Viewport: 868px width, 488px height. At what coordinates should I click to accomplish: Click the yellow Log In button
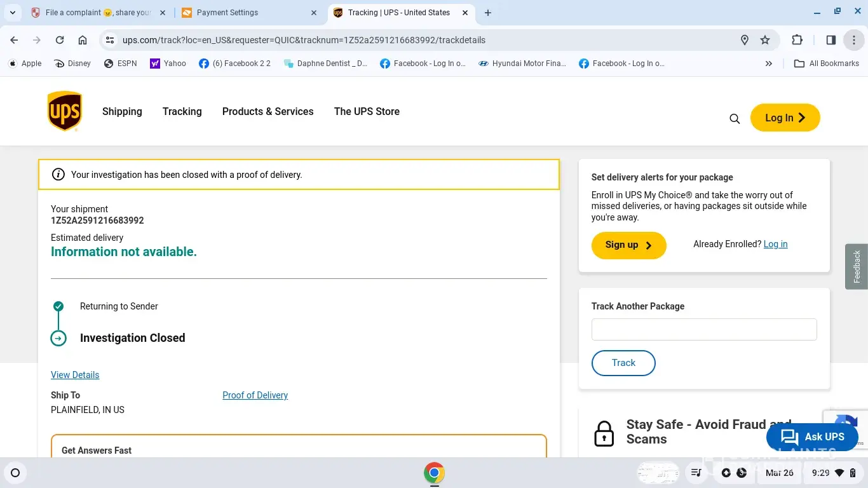tap(785, 118)
